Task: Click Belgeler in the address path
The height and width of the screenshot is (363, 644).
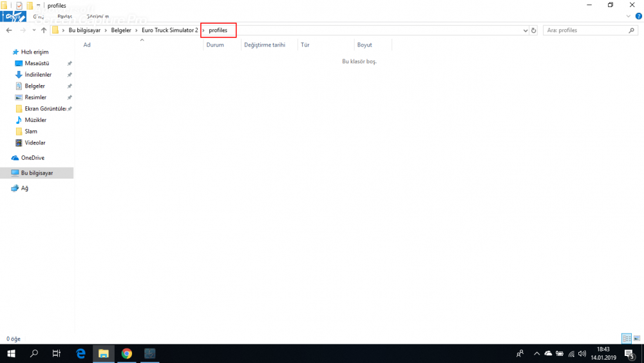Action: [121, 30]
